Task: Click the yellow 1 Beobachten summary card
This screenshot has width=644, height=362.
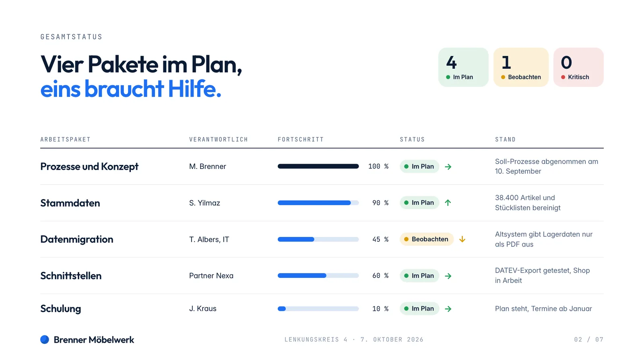Action: click(521, 67)
